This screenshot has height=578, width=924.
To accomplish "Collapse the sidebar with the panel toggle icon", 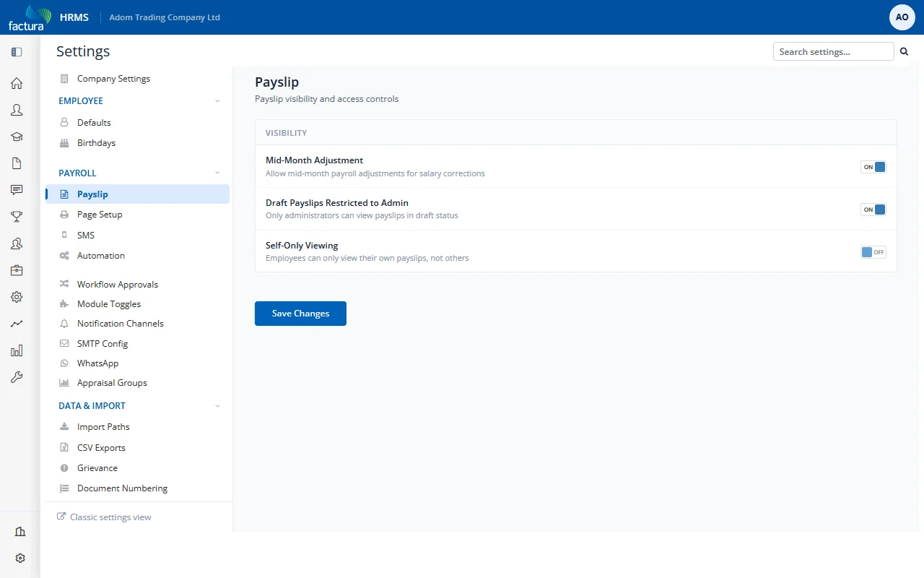I will 17,52.
